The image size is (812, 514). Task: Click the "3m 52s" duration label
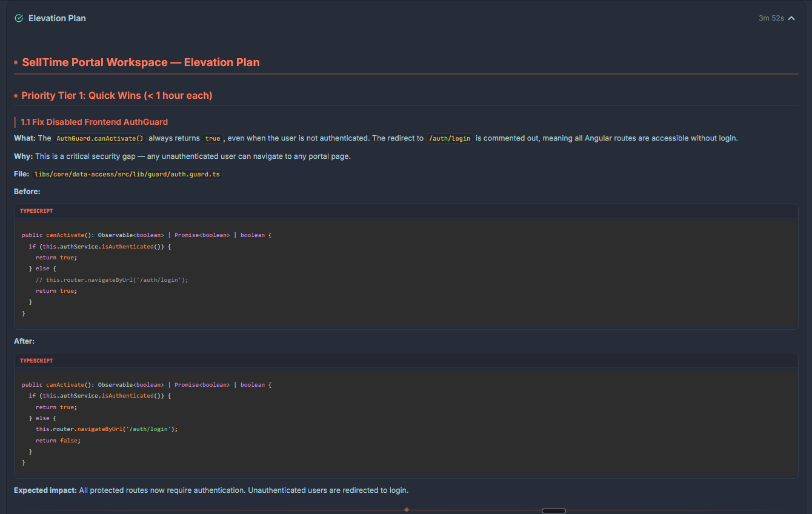tap(771, 18)
